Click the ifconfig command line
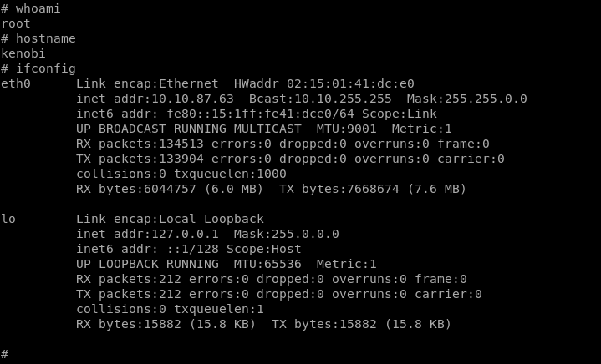The height and width of the screenshot is (364, 601). (x=38, y=68)
